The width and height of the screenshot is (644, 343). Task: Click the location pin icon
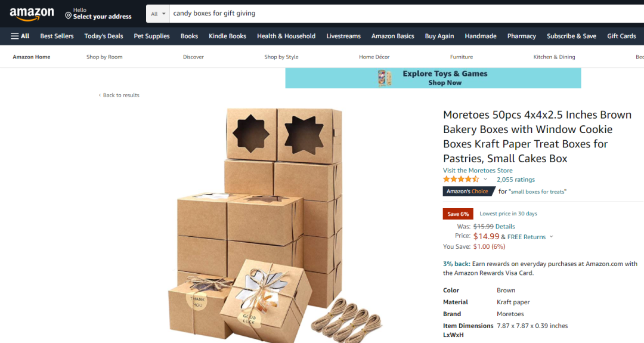(68, 16)
